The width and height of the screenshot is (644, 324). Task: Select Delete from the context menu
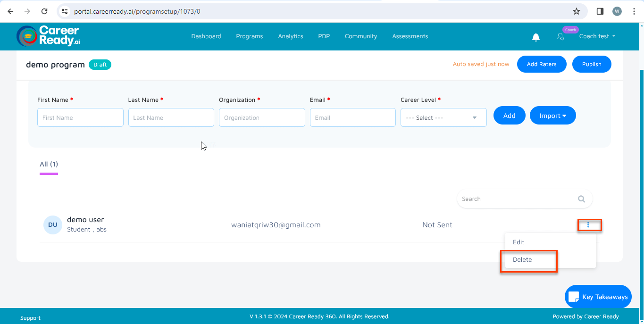(x=522, y=259)
